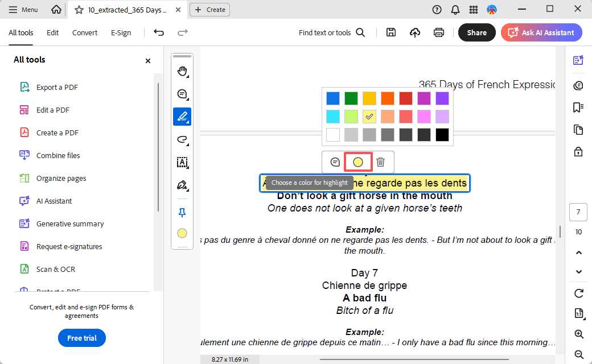Print the document using the printer icon
Screen dimensions: 592x364
pos(439,32)
